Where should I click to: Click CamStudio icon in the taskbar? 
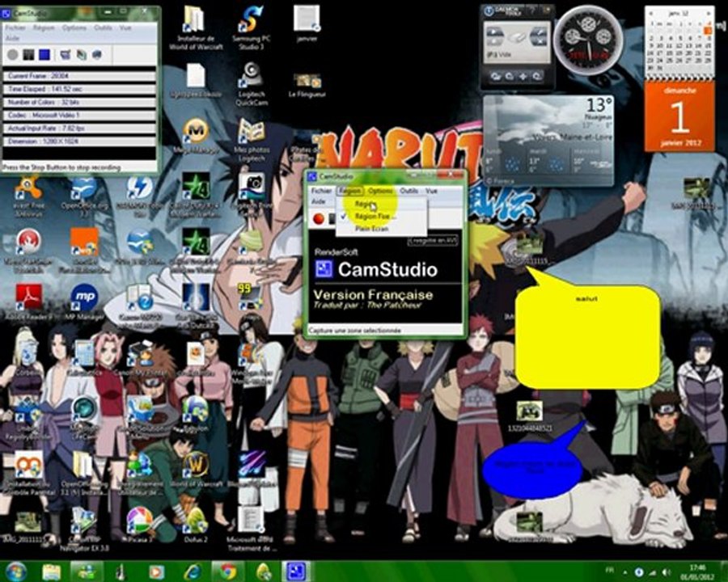pyautogui.click(x=296, y=571)
